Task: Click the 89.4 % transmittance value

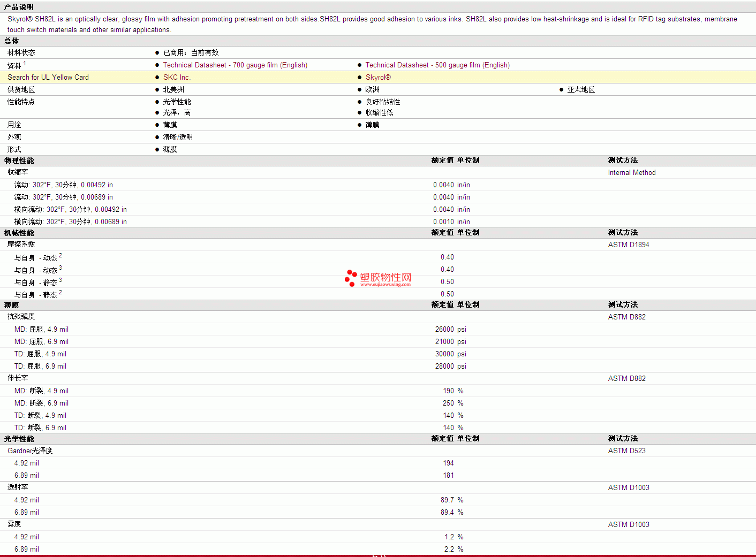Action: point(452,512)
